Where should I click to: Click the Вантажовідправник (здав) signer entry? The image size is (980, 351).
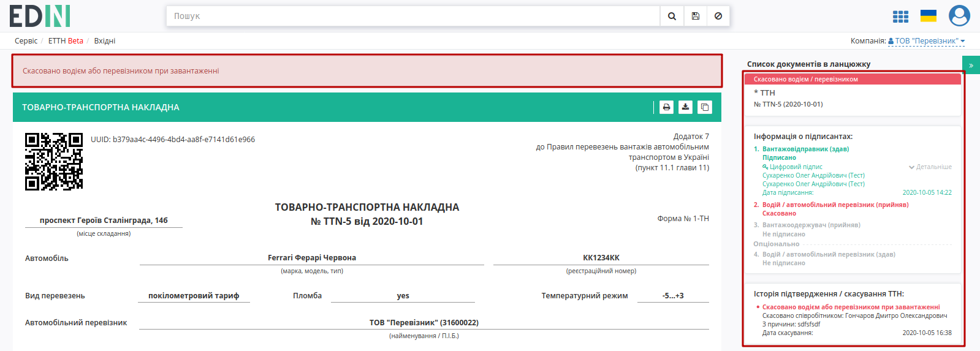tap(805, 149)
